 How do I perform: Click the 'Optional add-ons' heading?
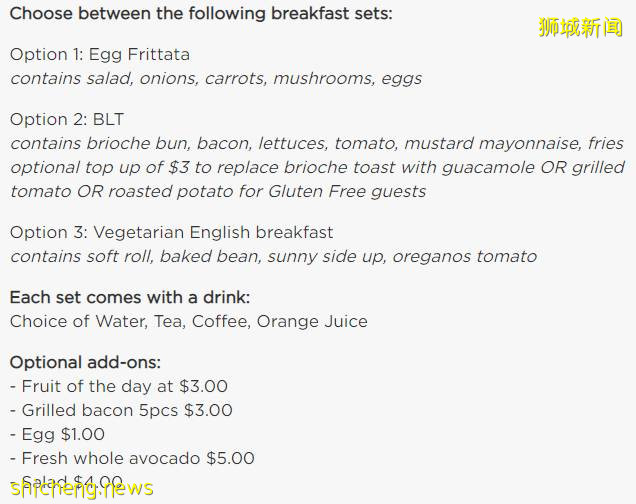(x=85, y=362)
